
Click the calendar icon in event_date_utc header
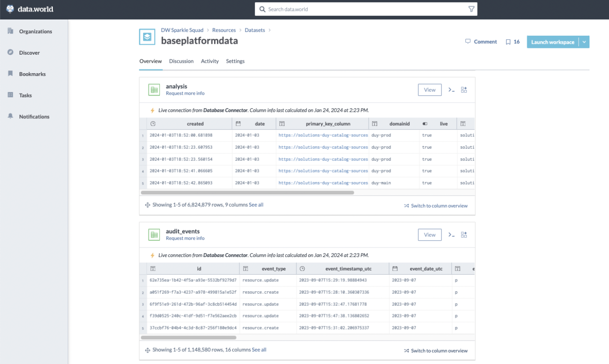click(x=395, y=268)
